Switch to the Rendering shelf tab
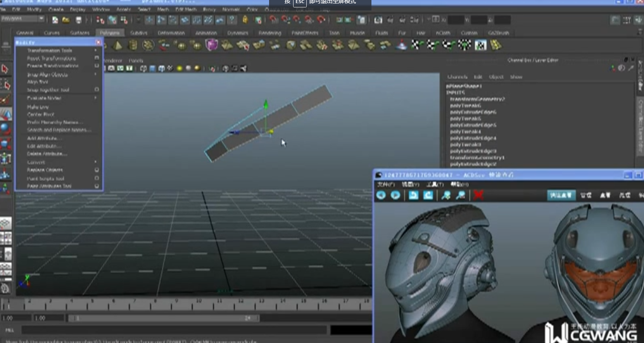 click(270, 33)
